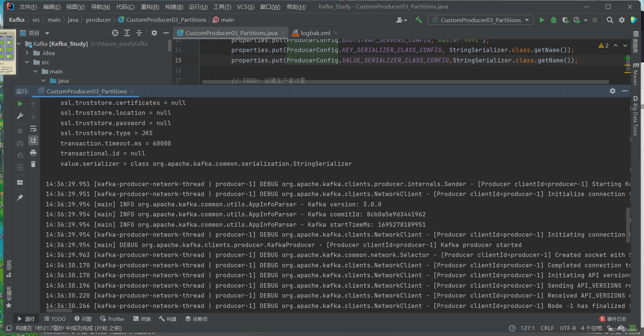
Task: Open the user account icon dropdown
Action: (x=401, y=20)
